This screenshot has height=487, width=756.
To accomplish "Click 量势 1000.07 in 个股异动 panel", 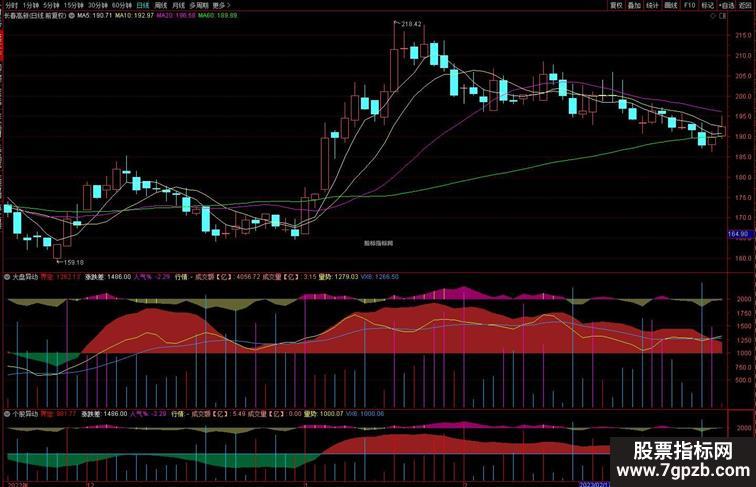I will [x=323, y=414].
